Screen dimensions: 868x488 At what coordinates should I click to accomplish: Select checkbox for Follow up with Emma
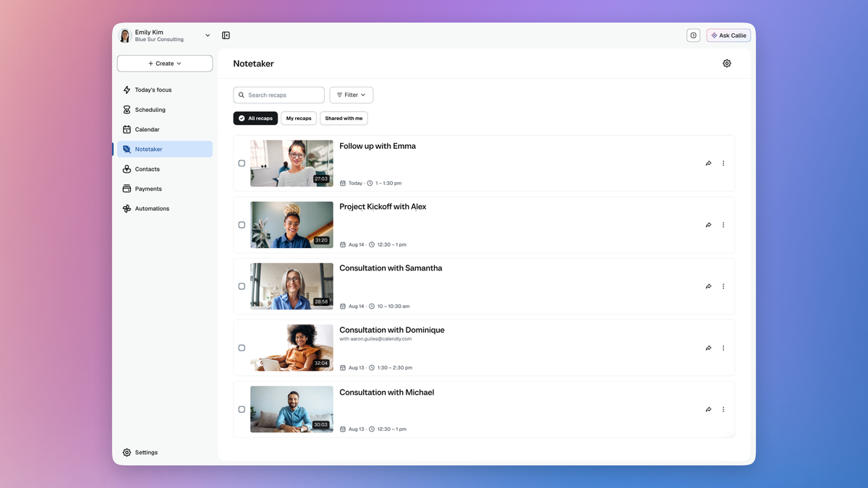(x=242, y=163)
